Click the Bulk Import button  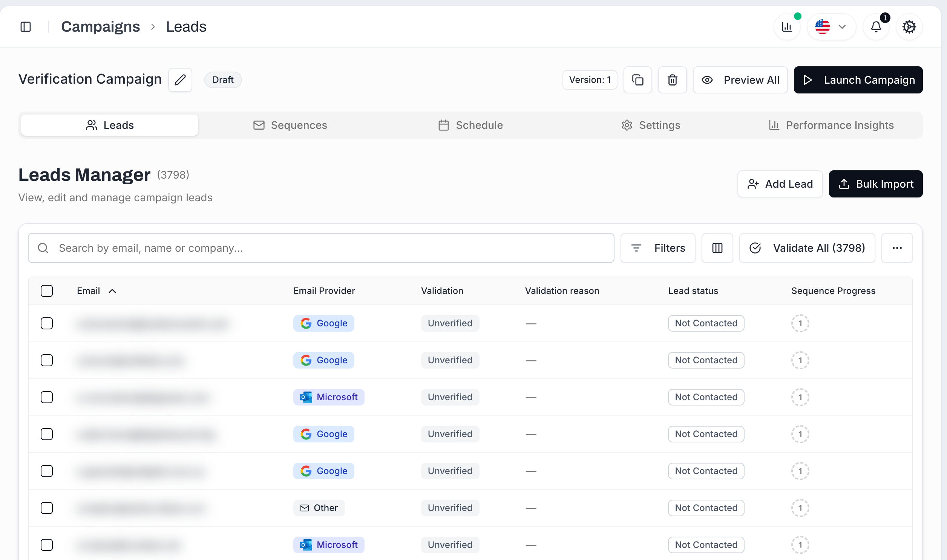[876, 184]
